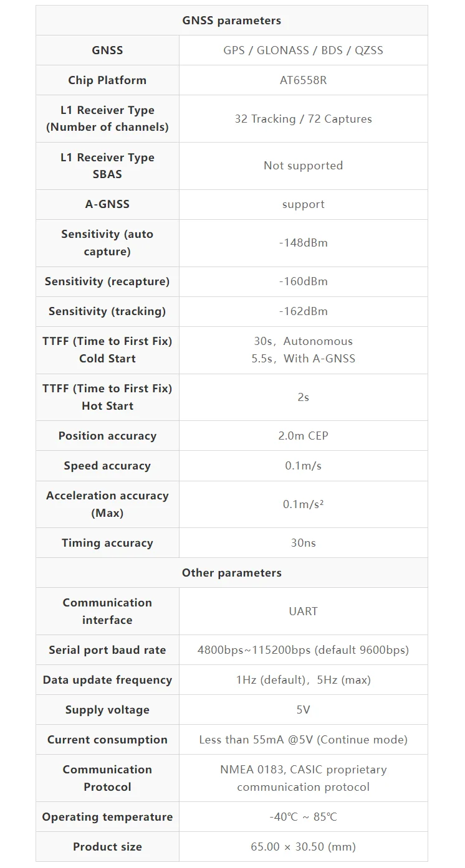465x868 pixels.
Task: Click the 30s, Autonomous cold start text
Action: (303, 341)
